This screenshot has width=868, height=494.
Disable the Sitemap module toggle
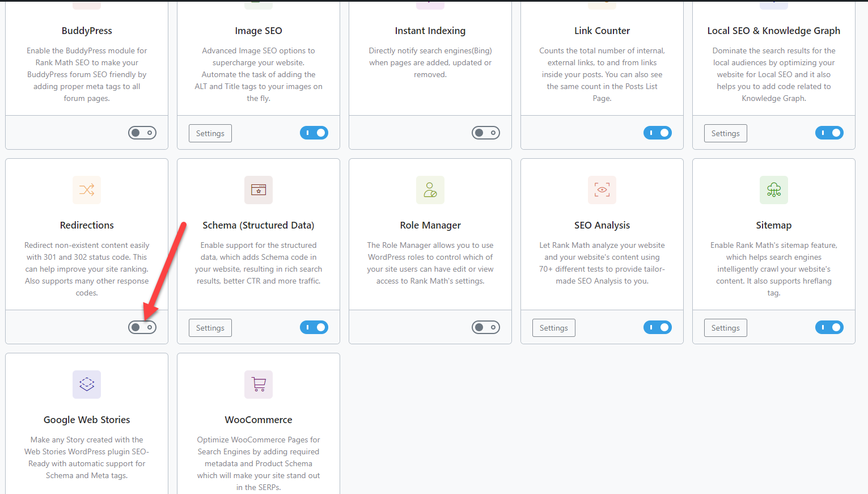click(829, 327)
